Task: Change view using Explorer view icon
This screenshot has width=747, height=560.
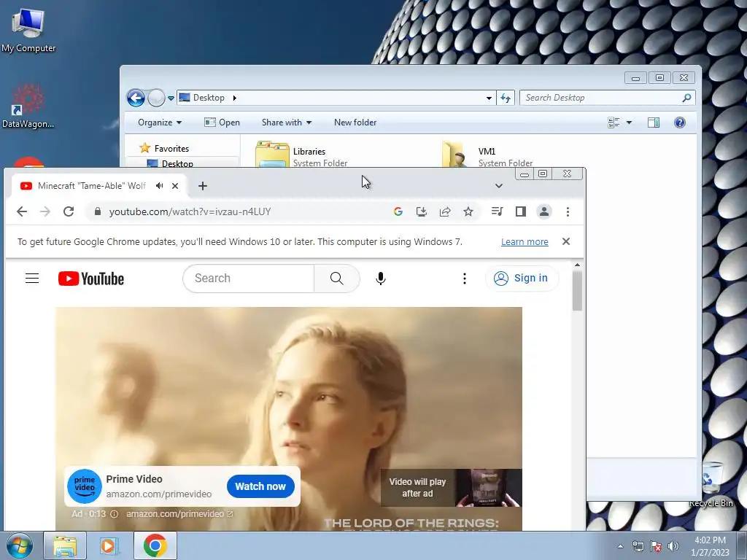Action: click(x=614, y=122)
